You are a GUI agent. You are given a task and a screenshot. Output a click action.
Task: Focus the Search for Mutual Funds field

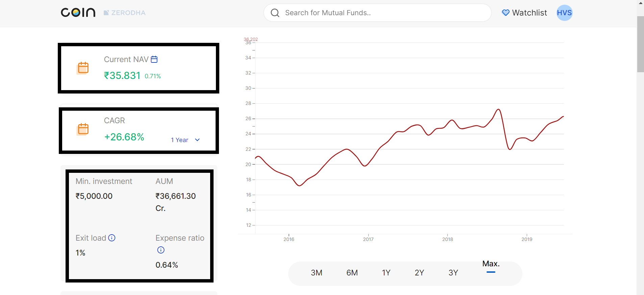point(377,13)
